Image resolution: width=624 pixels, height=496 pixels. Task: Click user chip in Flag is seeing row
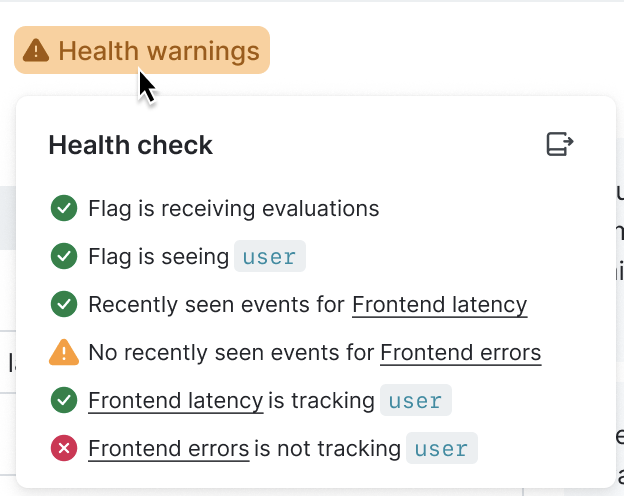(x=269, y=257)
